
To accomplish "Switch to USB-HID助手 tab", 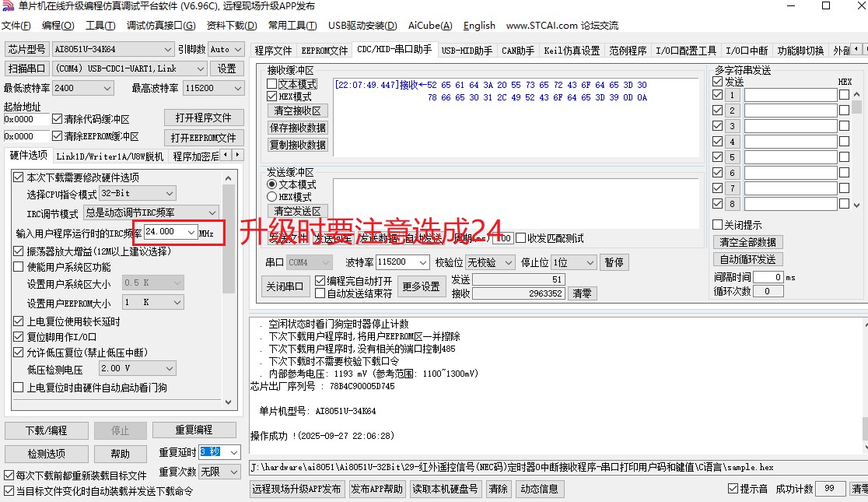I will tap(467, 51).
